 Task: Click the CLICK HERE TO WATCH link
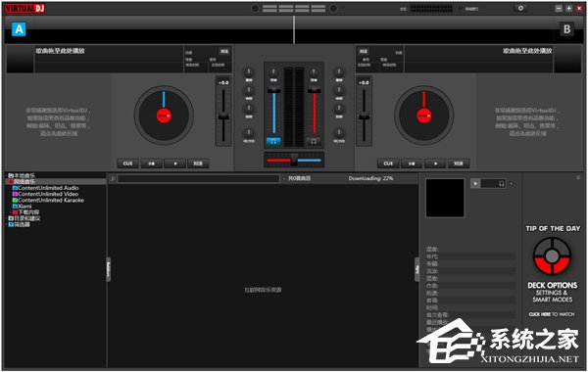552,314
